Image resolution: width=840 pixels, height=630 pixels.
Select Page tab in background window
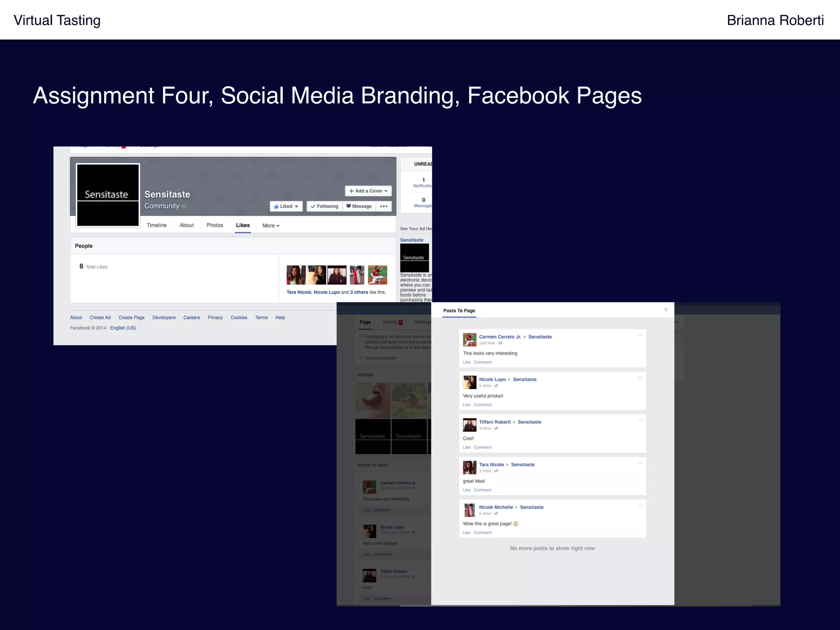pyautogui.click(x=365, y=322)
